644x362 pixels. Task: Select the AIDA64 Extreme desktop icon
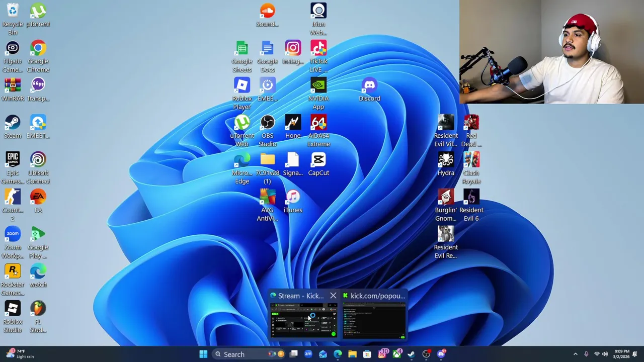point(318,131)
